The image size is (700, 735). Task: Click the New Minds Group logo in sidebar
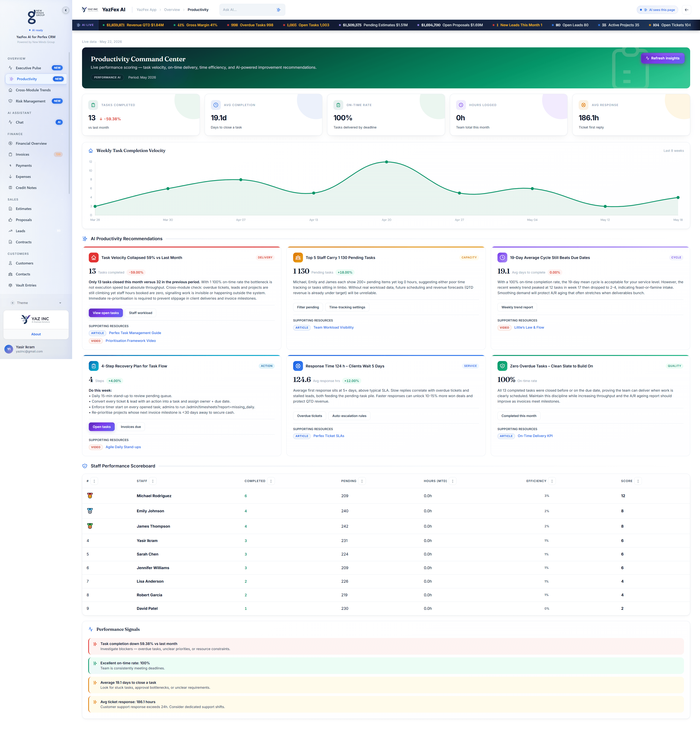tap(36, 17)
